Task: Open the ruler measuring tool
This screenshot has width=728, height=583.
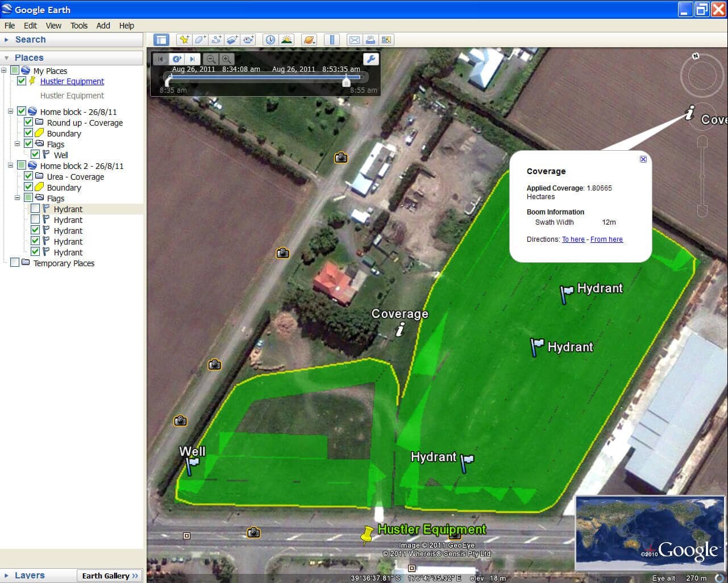Action: tap(332, 40)
